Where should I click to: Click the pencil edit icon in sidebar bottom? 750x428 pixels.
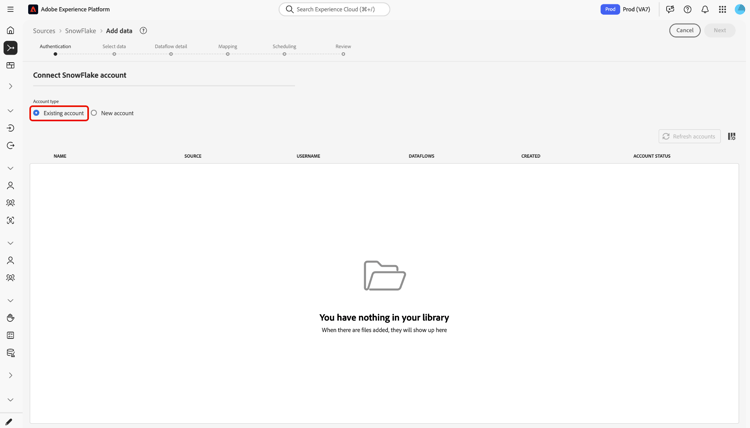point(9,421)
